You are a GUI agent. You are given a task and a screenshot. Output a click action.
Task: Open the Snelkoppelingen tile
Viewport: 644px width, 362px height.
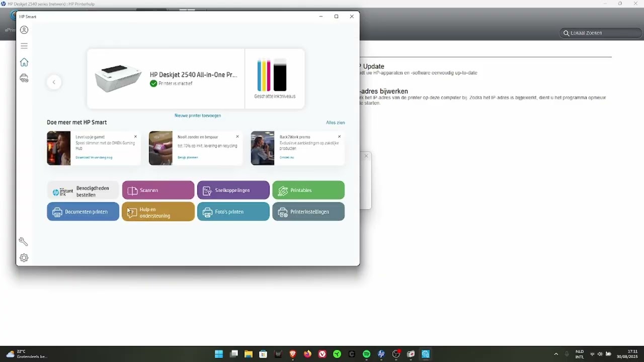(x=233, y=191)
